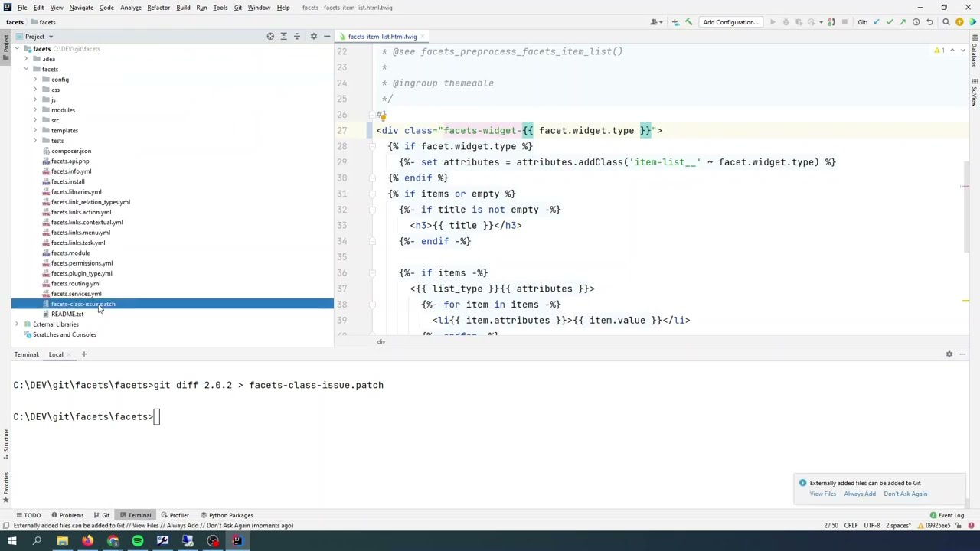Image resolution: width=980 pixels, height=551 pixels.
Task: Click Expand All icon in Project panel
Action: click(283, 36)
